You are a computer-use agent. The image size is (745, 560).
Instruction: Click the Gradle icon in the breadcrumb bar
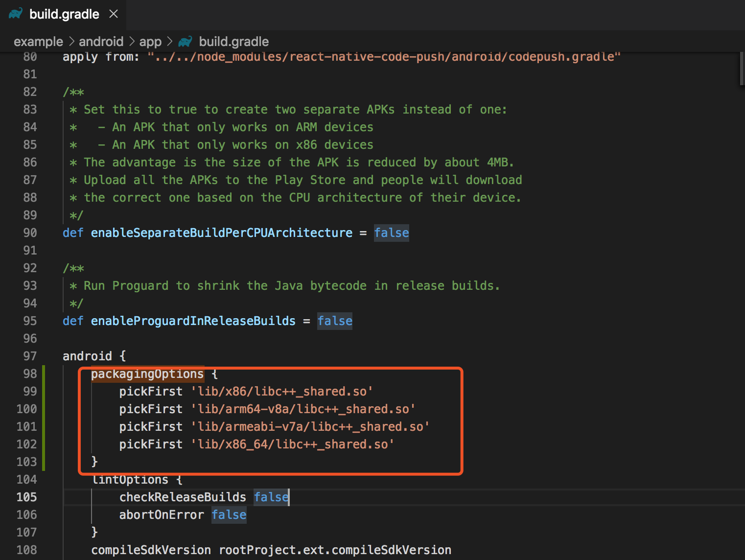pos(185,42)
